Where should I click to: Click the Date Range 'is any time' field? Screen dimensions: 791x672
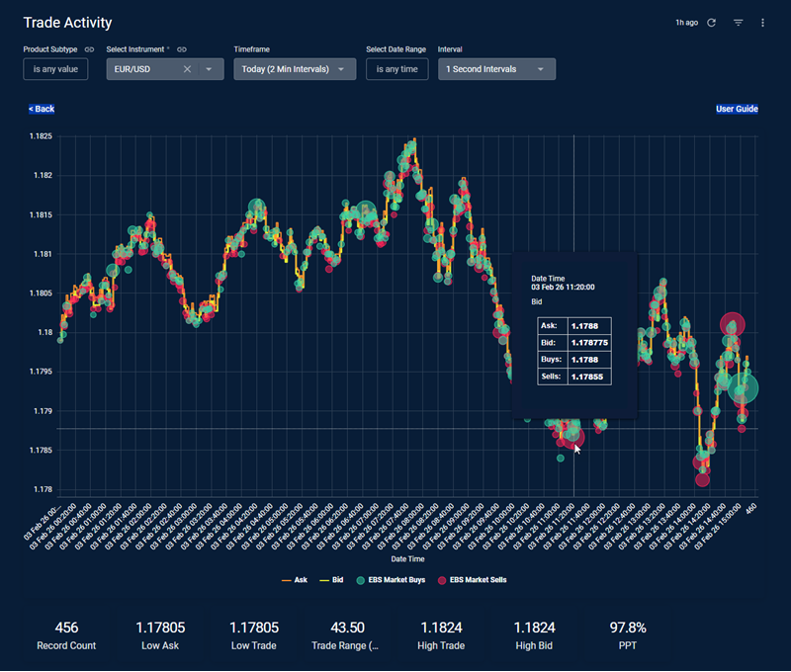pyautogui.click(x=397, y=69)
